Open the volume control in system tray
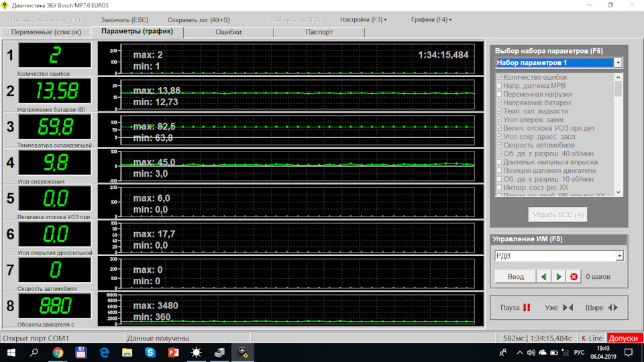The height and width of the screenshot is (362, 644). [531, 353]
